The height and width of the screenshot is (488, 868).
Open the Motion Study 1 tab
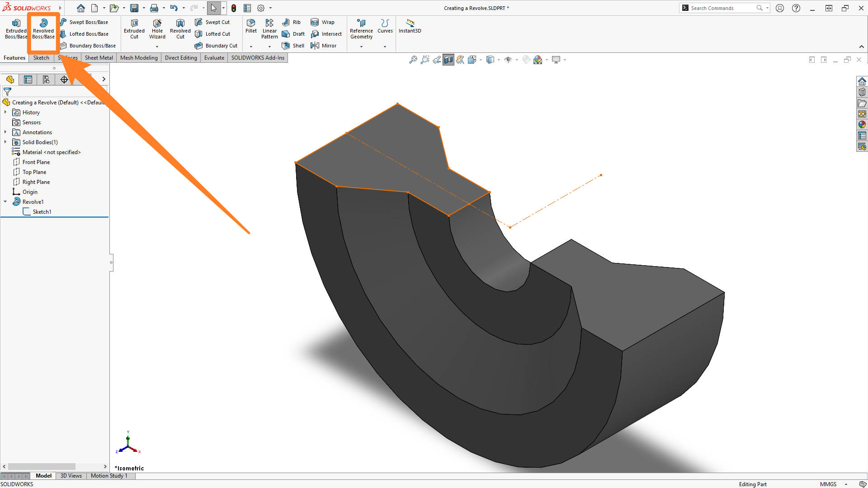pyautogui.click(x=108, y=475)
